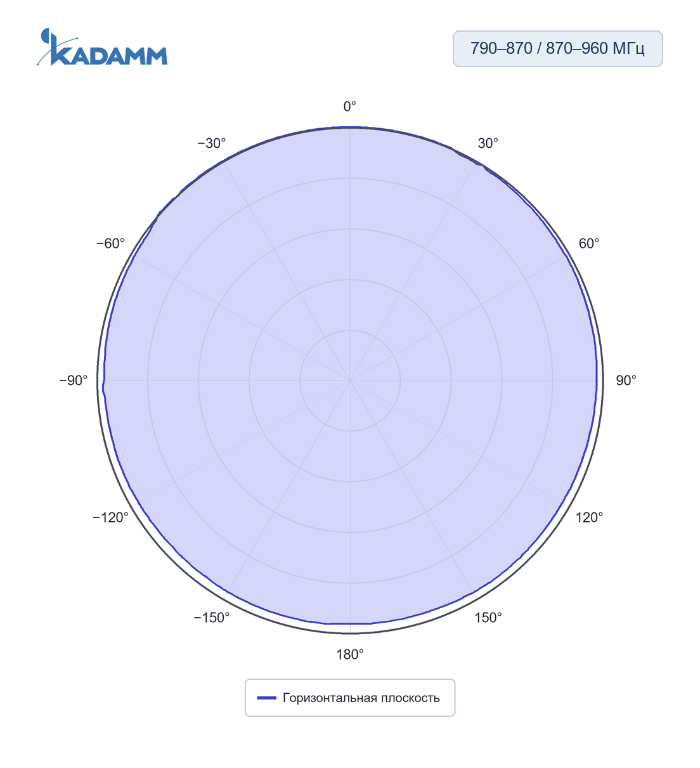
Task: Click the center of the polar plot
Action: (x=350, y=381)
